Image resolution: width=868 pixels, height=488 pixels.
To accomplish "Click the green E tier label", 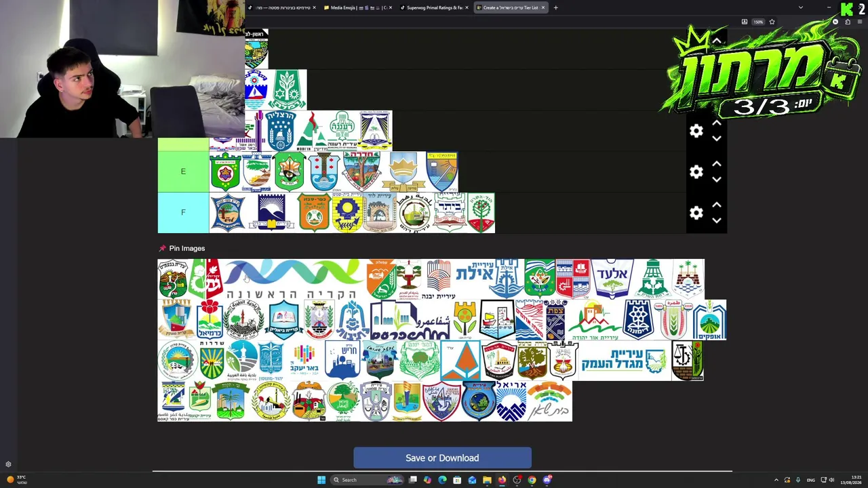I will [x=183, y=171].
